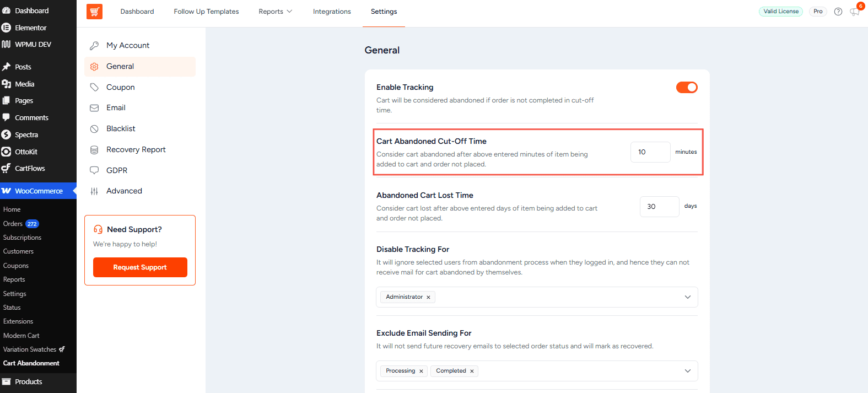Focus the Abandoned Cart Lost Time days field
This screenshot has height=393, width=868.
[659, 207]
